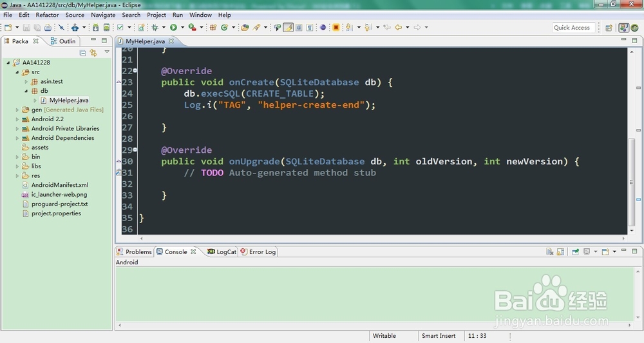This screenshot has width=644, height=343.
Task: Open the Refactor menu
Action: [x=47, y=15]
